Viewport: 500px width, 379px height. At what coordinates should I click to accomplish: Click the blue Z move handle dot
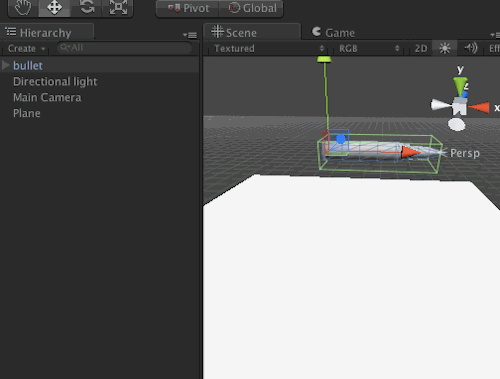(x=340, y=139)
